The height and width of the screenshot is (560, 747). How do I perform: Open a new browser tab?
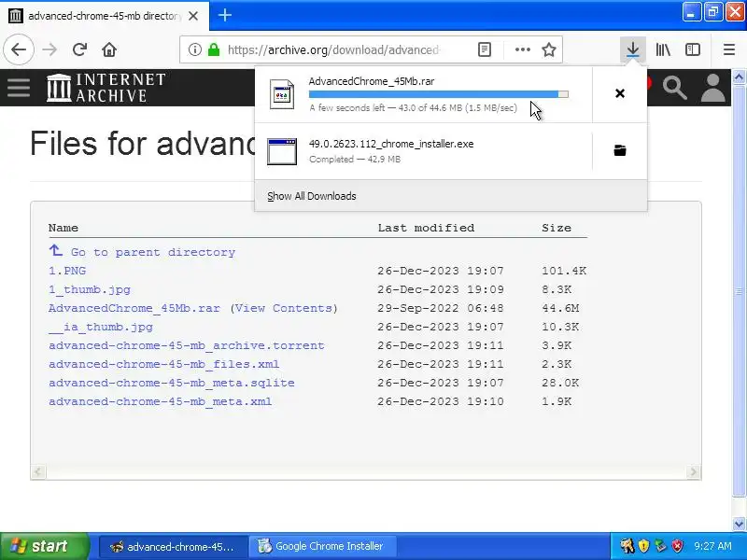pos(224,15)
